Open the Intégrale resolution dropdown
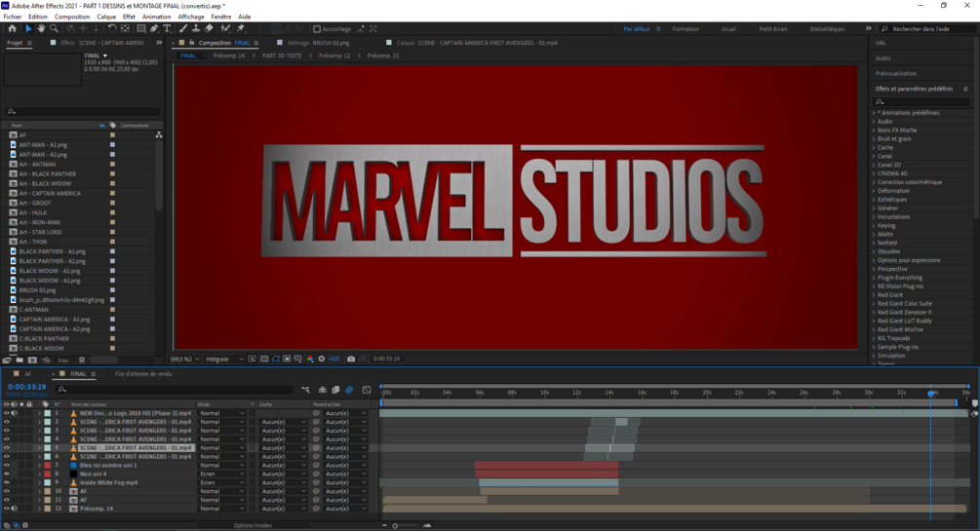Screen dimensions: 980x531 pyautogui.click(x=225, y=360)
